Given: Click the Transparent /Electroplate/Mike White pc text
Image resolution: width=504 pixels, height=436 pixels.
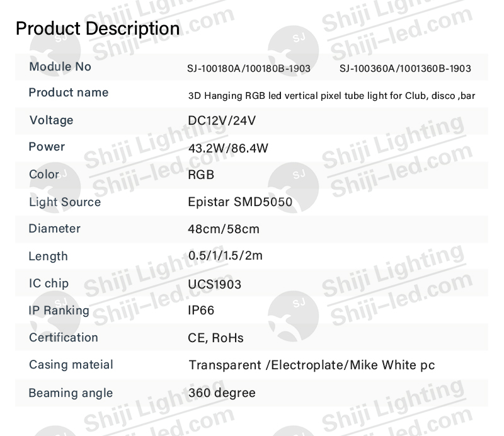Looking at the screenshot, I should pyautogui.click(x=311, y=365).
